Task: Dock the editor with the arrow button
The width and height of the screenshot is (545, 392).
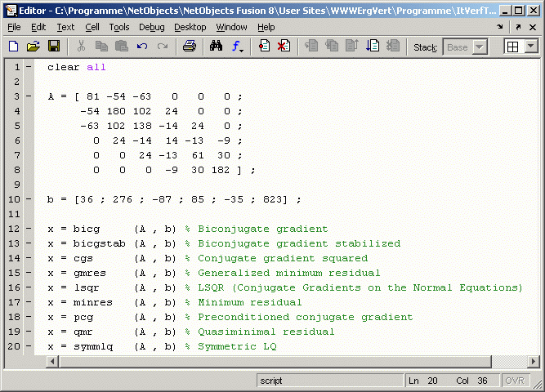Action: 499,27
